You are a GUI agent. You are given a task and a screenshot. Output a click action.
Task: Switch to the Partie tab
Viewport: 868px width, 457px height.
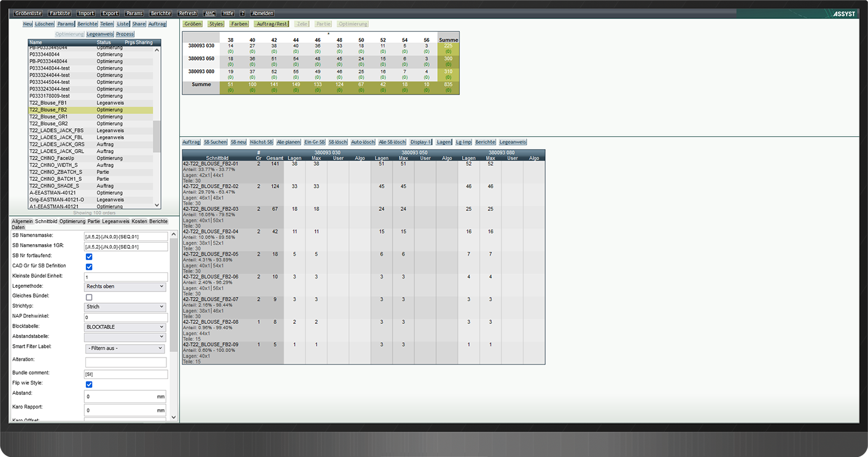coord(93,221)
